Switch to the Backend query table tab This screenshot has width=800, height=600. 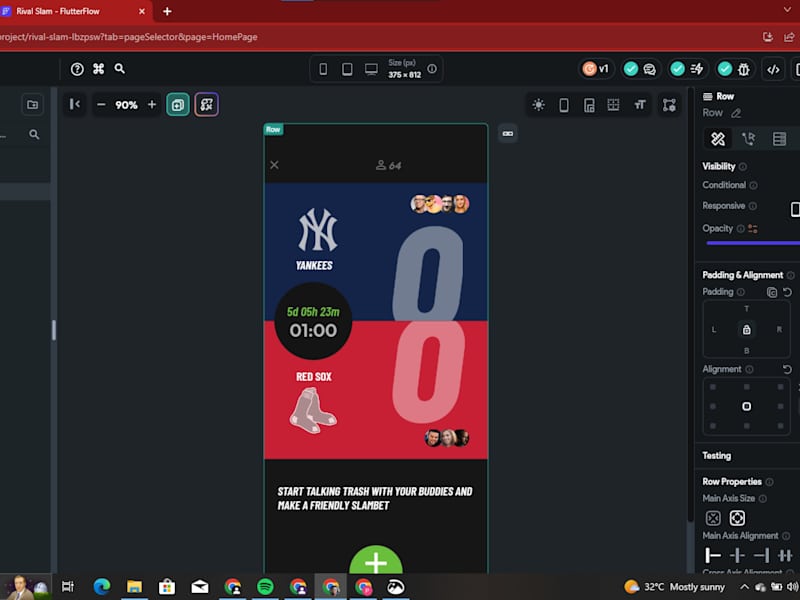pos(779,139)
